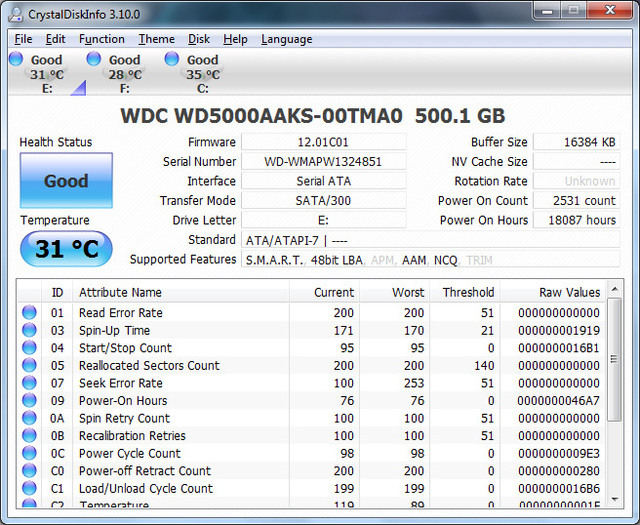Click the status orb for Start/Stop Count
The width and height of the screenshot is (640, 525).
tap(29, 347)
